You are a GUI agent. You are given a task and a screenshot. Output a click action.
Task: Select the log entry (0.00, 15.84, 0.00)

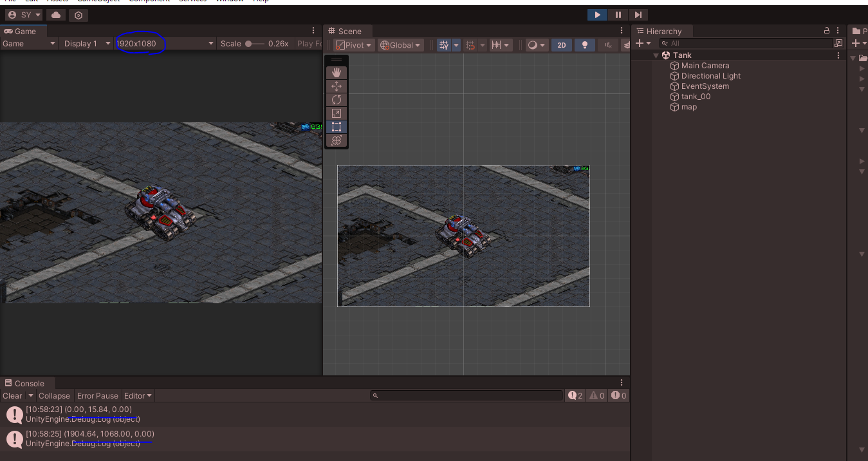pos(315,414)
